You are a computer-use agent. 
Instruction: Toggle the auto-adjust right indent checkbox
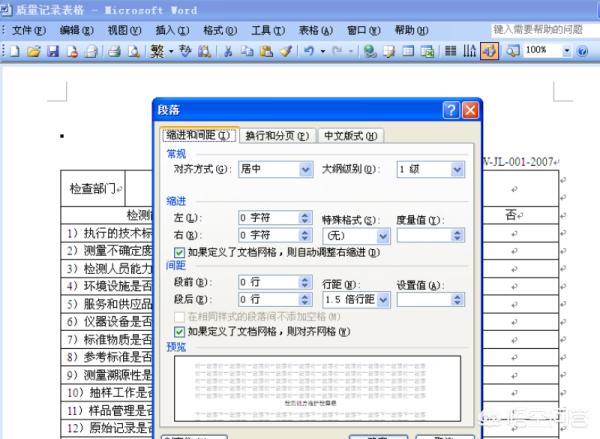click(179, 253)
